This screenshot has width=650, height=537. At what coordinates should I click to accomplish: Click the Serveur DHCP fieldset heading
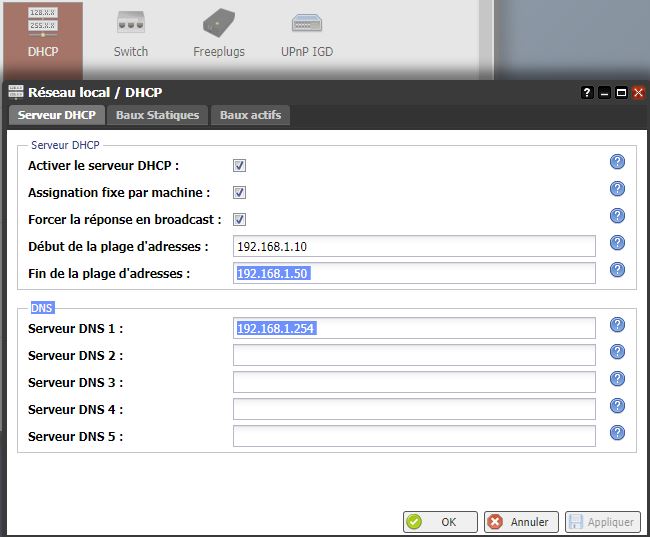[65, 145]
